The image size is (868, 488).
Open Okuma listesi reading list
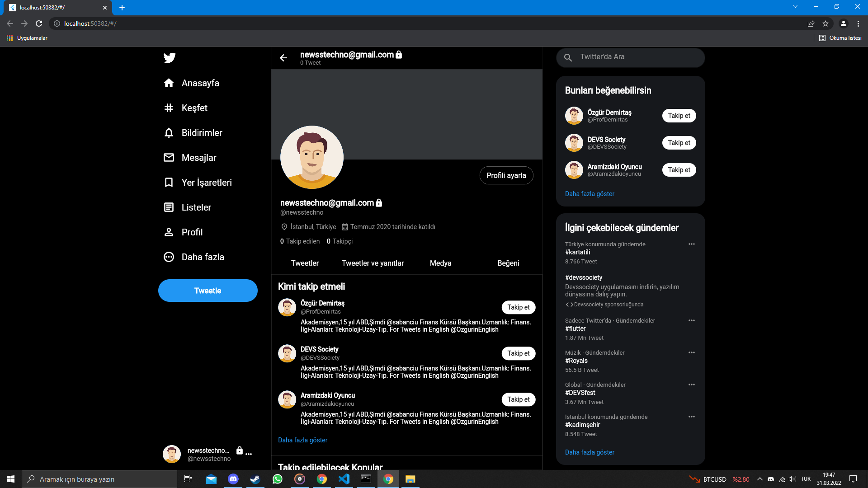[840, 38]
